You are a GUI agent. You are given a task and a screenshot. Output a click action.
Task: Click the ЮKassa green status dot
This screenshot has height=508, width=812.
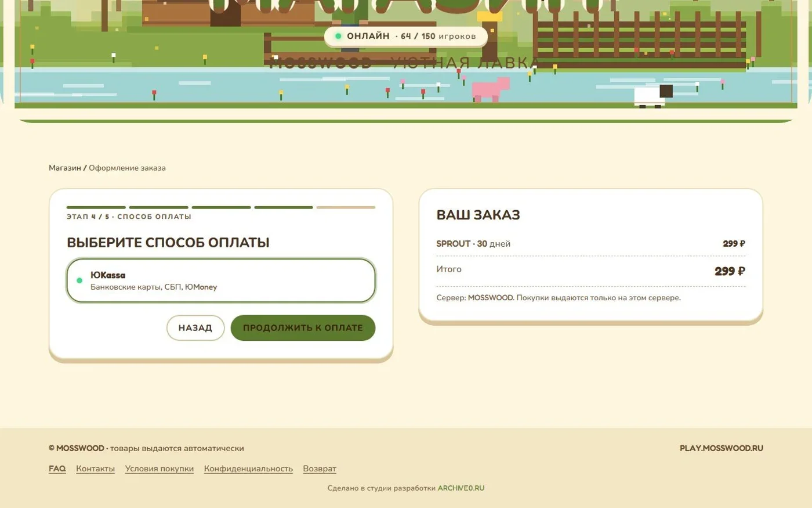[79, 280]
